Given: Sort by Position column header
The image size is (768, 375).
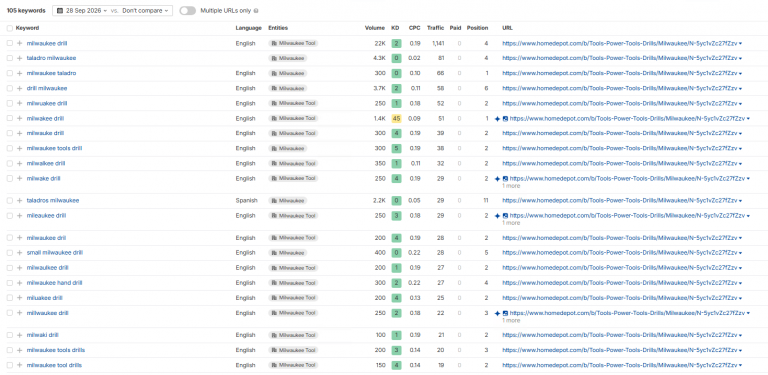Looking at the screenshot, I should coord(477,28).
